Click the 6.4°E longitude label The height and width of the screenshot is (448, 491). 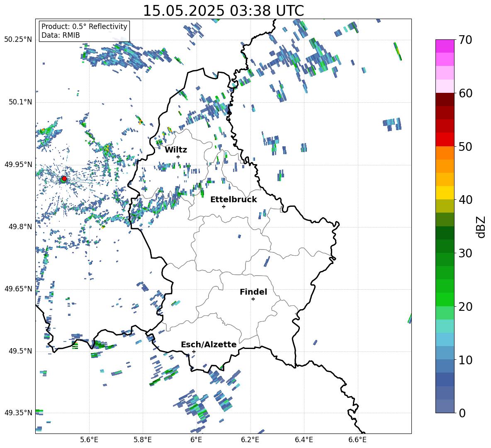(x=304, y=440)
